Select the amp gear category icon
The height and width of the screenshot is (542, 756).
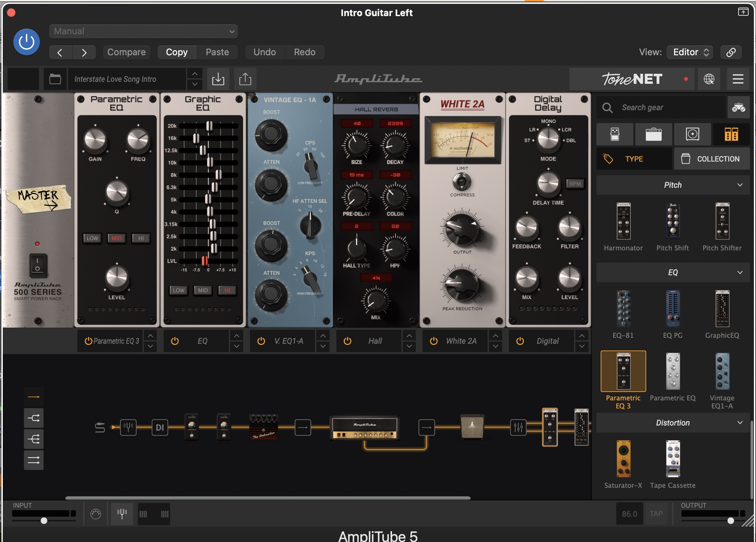click(653, 134)
